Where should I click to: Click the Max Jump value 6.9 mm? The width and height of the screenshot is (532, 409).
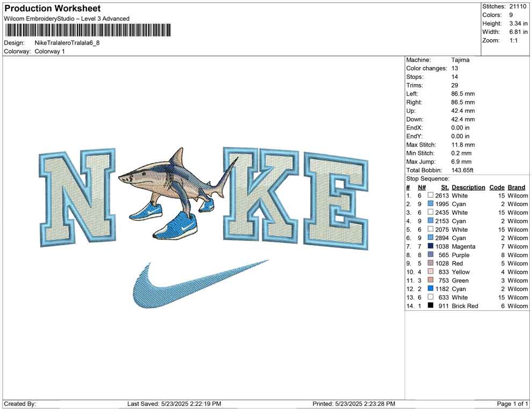[461, 162]
